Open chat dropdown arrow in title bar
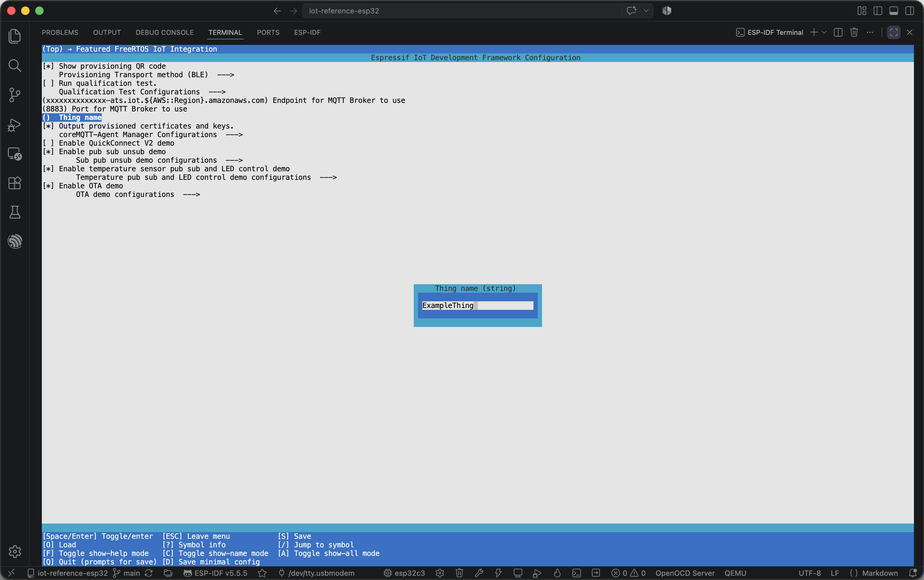The image size is (924, 580). 646,11
